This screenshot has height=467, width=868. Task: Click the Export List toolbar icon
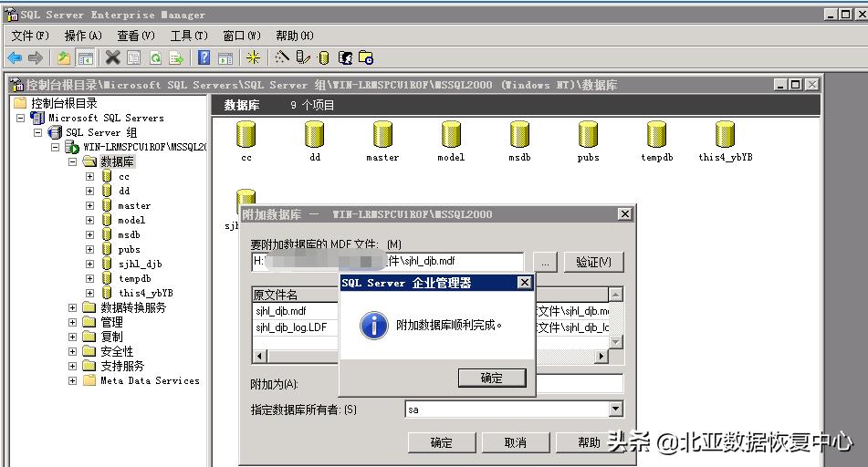coord(176,57)
